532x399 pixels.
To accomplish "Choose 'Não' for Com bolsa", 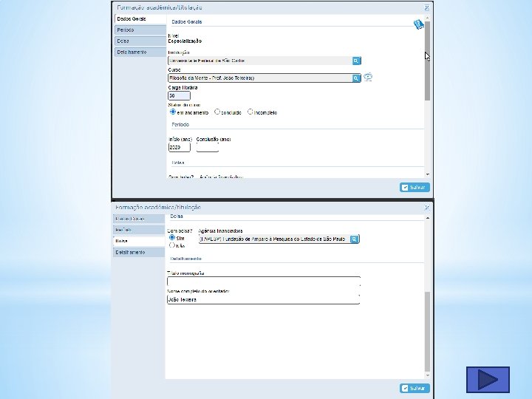I will click(x=172, y=245).
